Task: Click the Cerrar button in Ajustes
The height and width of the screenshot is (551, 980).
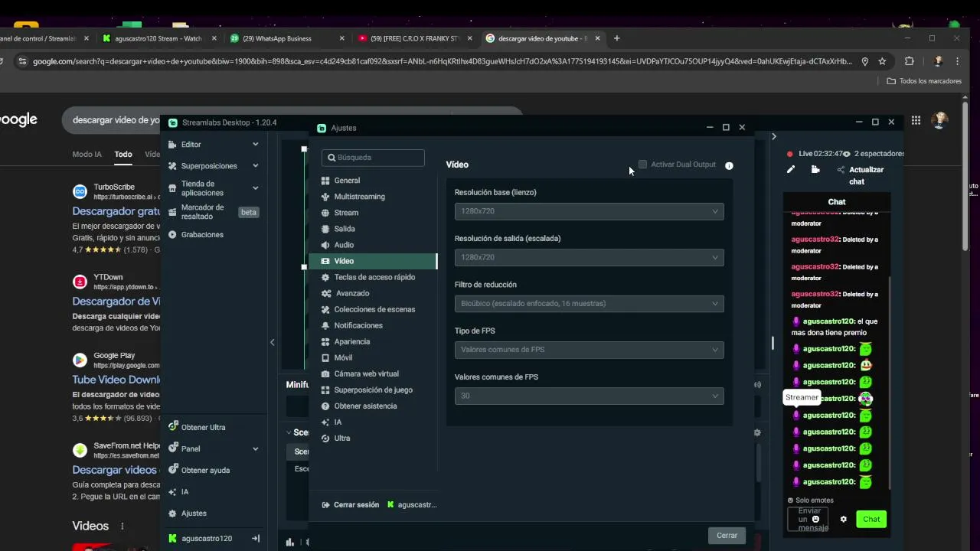Action: coord(727,536)
